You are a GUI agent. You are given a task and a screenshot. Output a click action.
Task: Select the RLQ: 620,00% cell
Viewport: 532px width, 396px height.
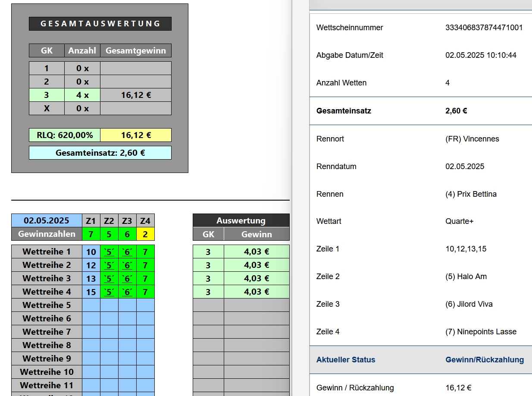coord(65,135)
